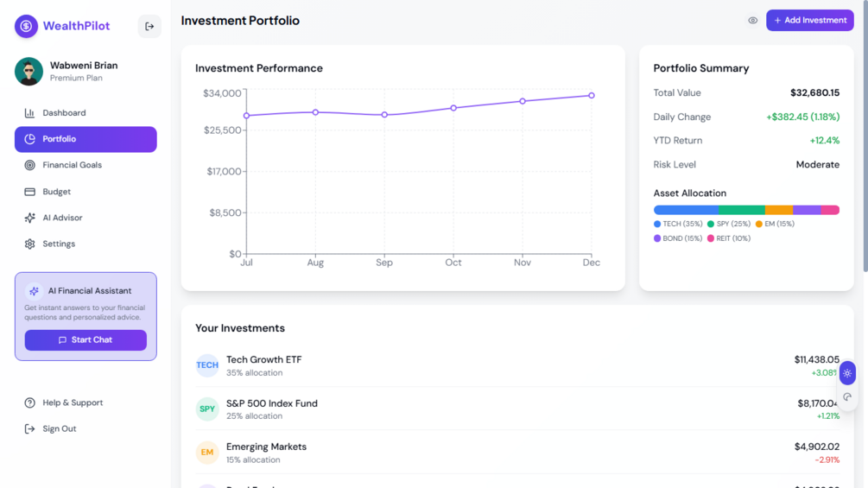Image resolution: width=868 pixels, height=488 pixels.
Task: Switch to dark mode moon toggle
Action: (847, 397)
